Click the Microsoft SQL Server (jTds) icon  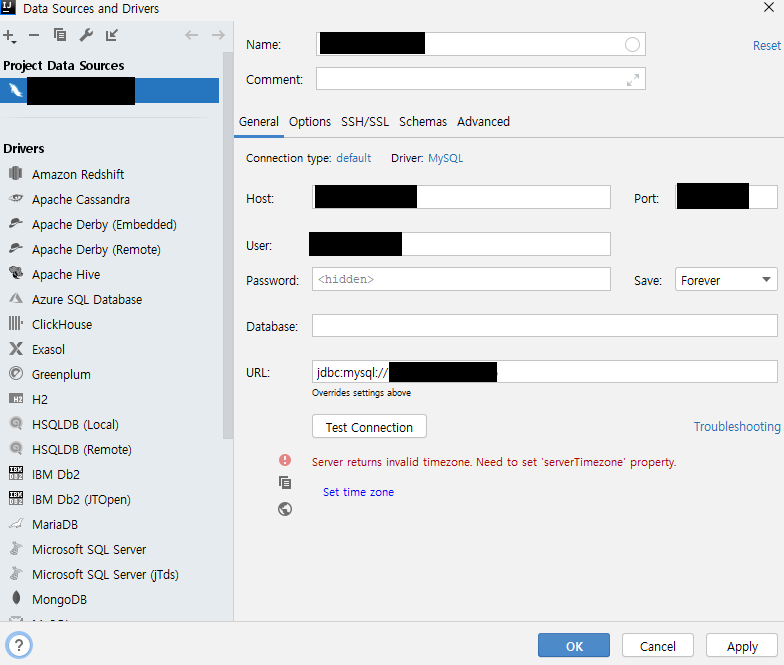point(16,574)
